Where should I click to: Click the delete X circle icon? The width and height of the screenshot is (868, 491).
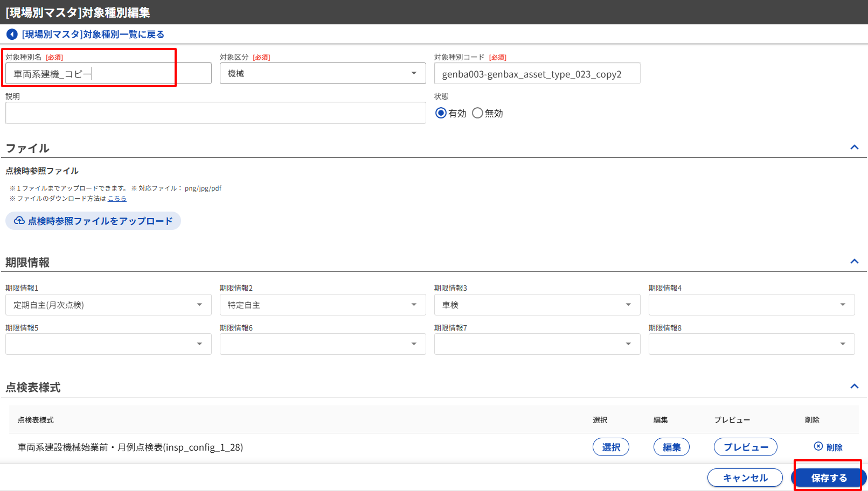point(818,446)
